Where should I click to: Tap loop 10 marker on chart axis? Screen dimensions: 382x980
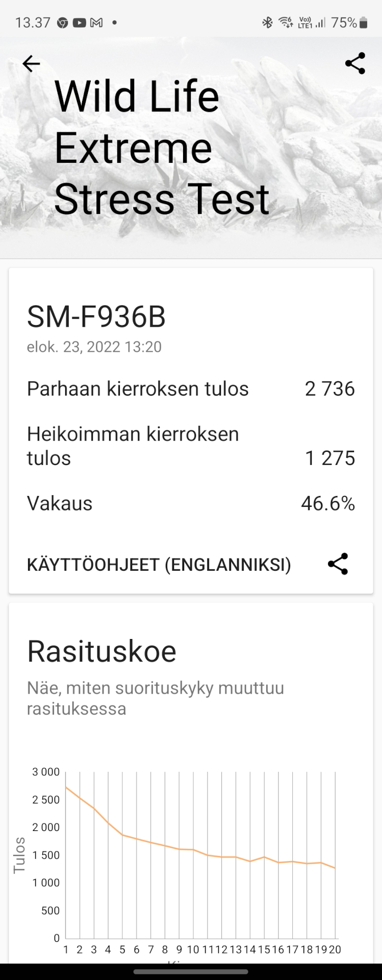click(x=193, y=949)
